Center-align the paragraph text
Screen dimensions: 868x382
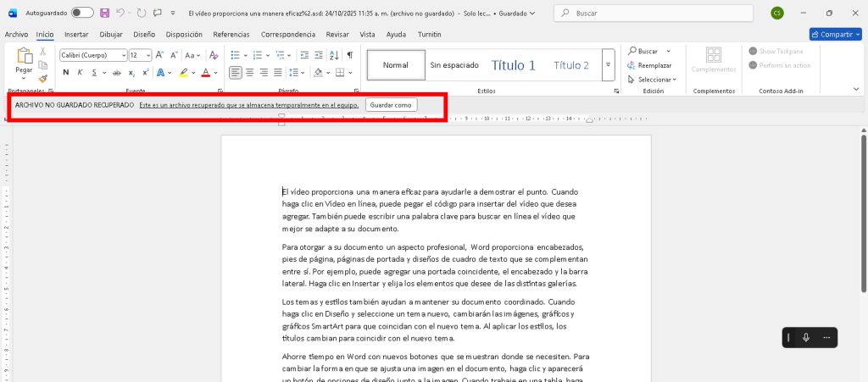tap(250, 73)
